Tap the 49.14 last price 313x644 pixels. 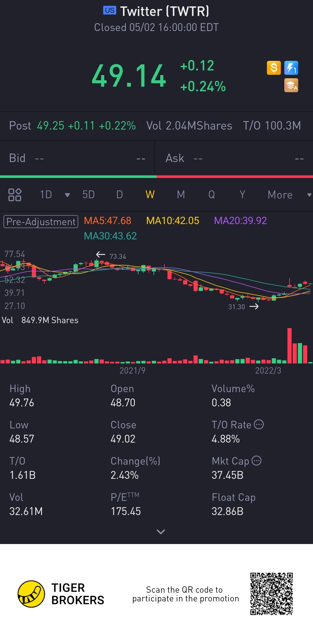point(129,76)
